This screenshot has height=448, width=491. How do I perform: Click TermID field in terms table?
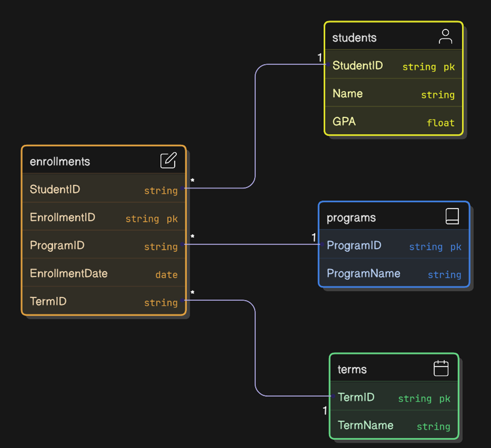pyautogui.click(x=356, y=397)
